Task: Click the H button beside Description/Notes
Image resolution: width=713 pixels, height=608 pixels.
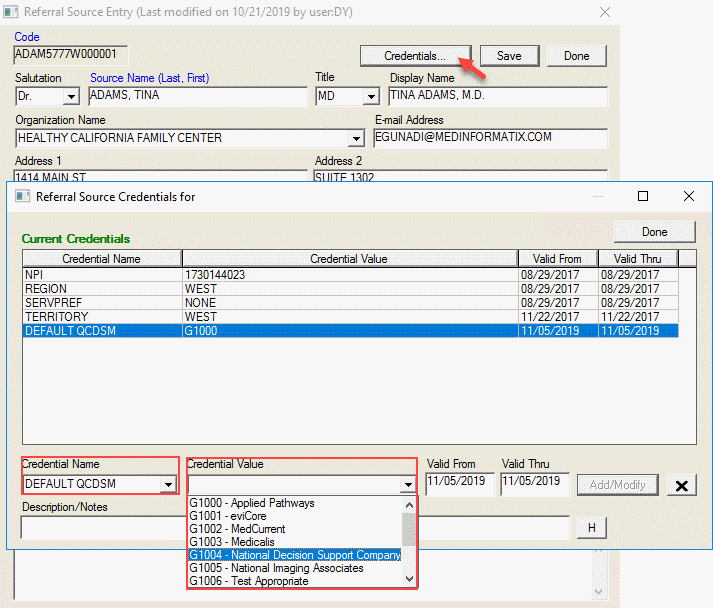Action: 591,527
